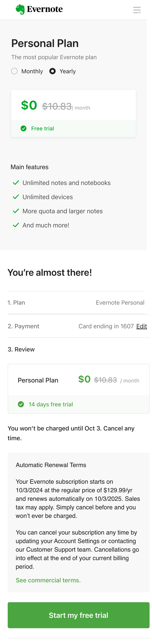Click checkmark beside And much more!
Viewport: 152px width, 644px height.
pyautogui.click(x=16, y=225)
